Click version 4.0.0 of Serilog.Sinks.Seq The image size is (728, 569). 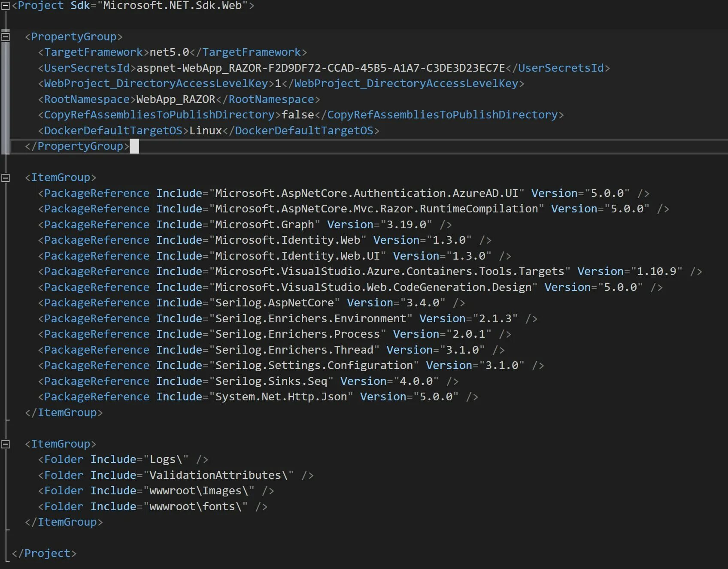tap(416, 381)
